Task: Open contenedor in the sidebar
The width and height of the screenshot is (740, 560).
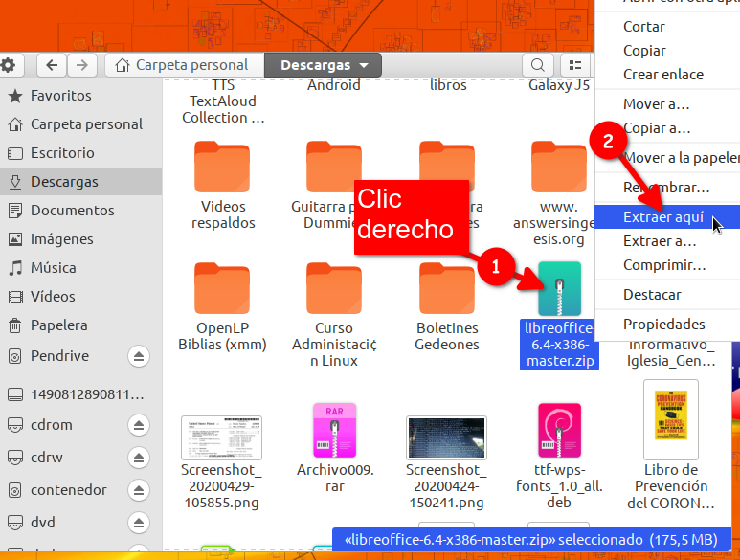Action: click(x=68, y=490)
